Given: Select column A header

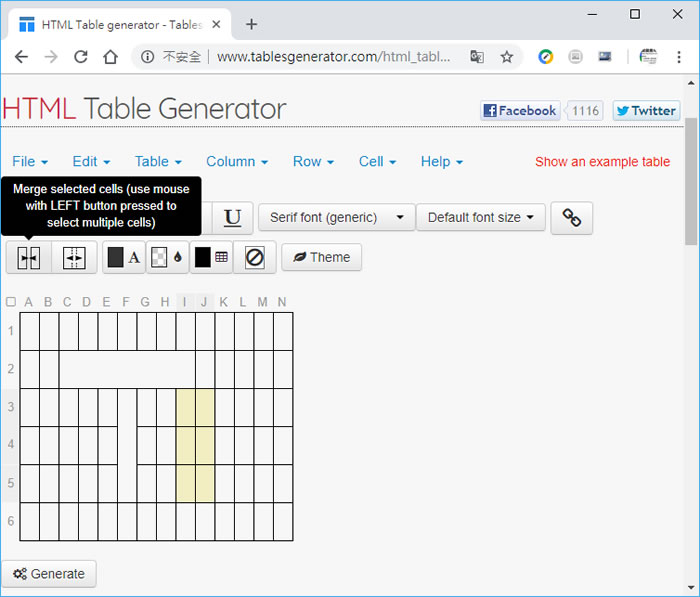Looking at the screenshot, I should (29, 302).
